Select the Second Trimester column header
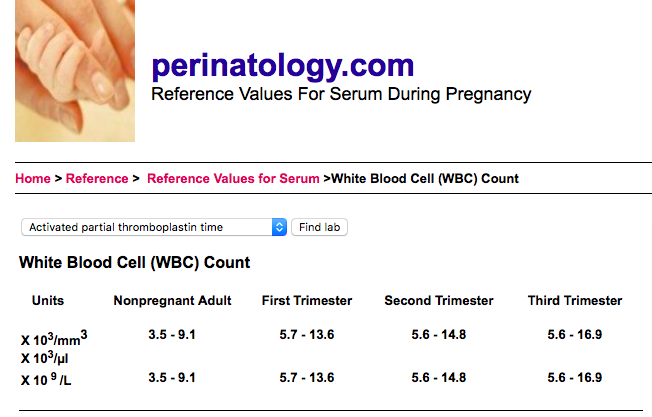652x417 pixels. pos(439,301)
